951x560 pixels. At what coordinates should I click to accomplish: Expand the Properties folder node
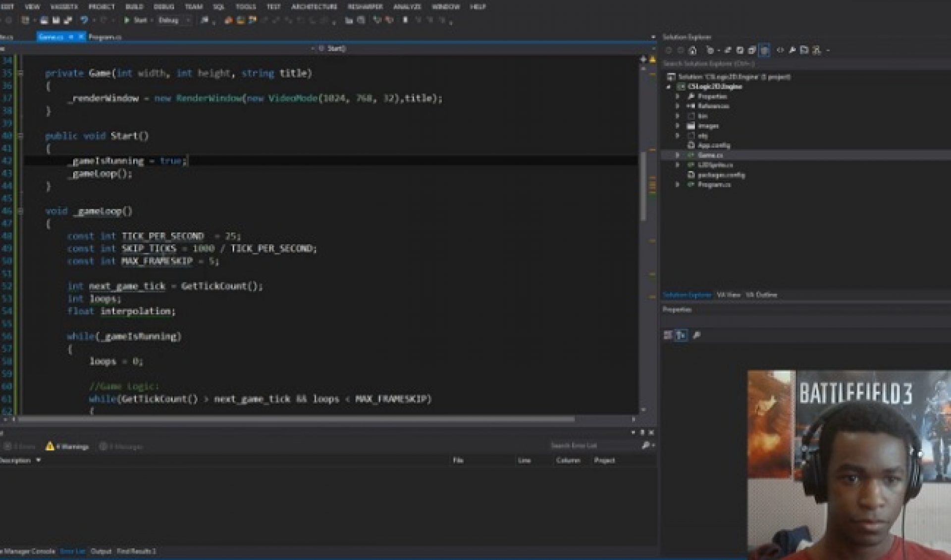click(678, 96)
